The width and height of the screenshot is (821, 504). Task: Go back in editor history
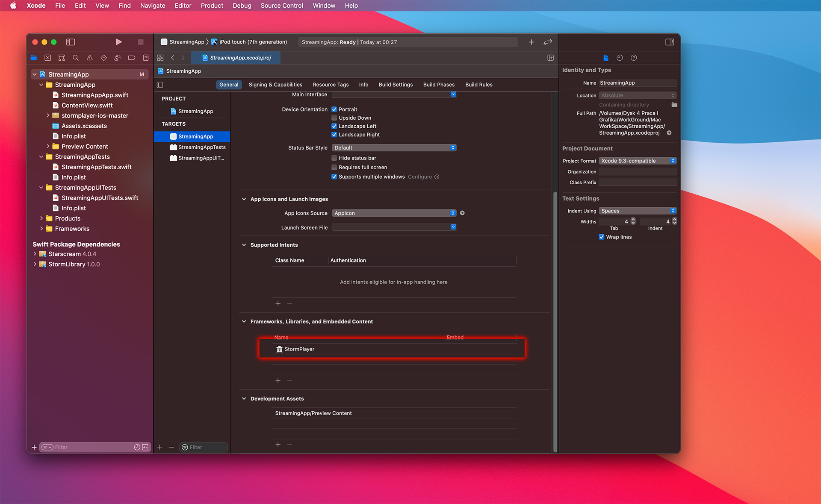pyautogui.click(x=173, y=58)
